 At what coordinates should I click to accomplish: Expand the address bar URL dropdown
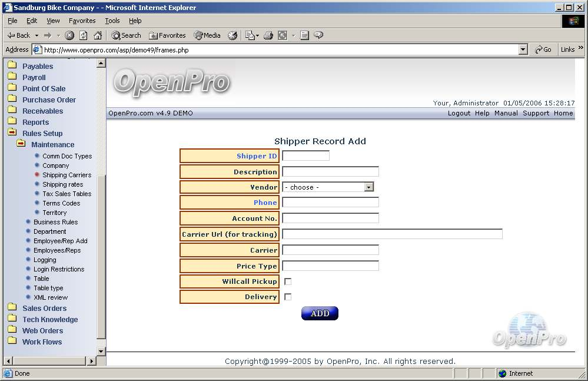[523, 50]
